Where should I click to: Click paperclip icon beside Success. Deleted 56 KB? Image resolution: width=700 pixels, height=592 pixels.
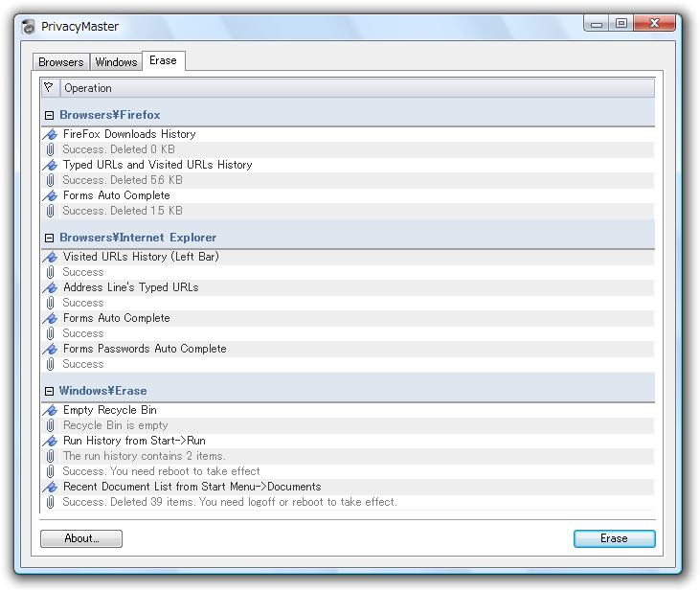pyautogui.click(x=51, y=180)
